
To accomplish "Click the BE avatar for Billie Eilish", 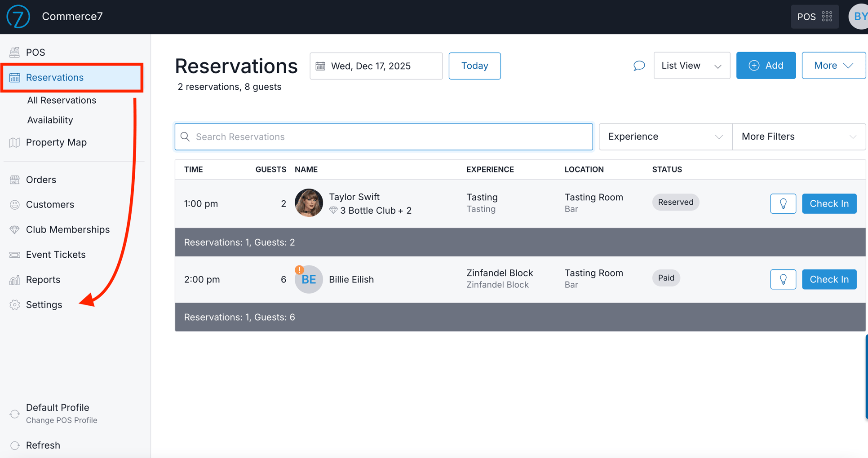I will click(309, 279).
